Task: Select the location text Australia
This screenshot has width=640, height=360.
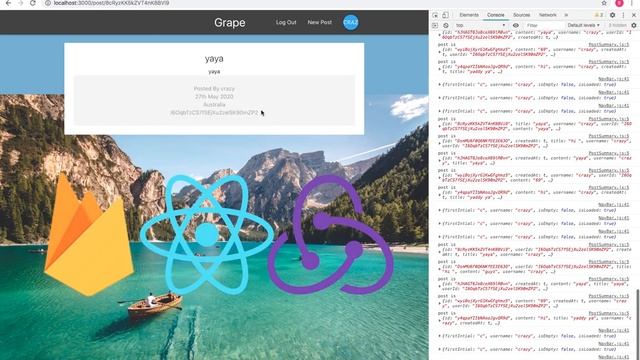Action: [214, 104]
